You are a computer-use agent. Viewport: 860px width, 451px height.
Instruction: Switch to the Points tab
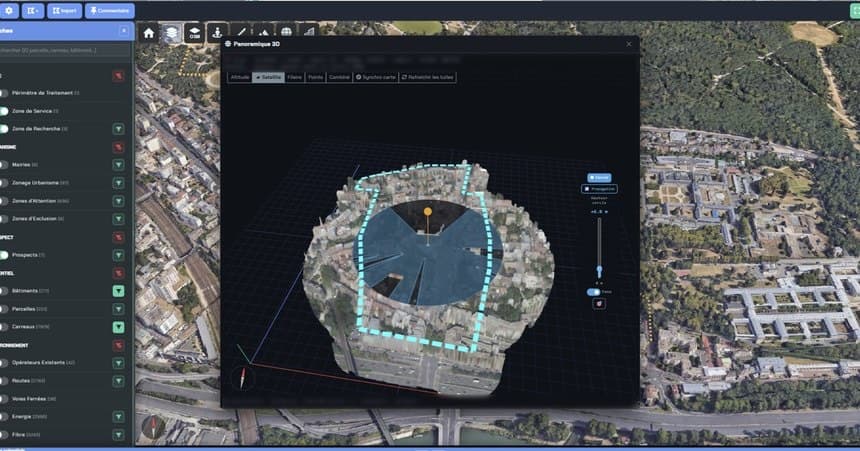[315, 77]
